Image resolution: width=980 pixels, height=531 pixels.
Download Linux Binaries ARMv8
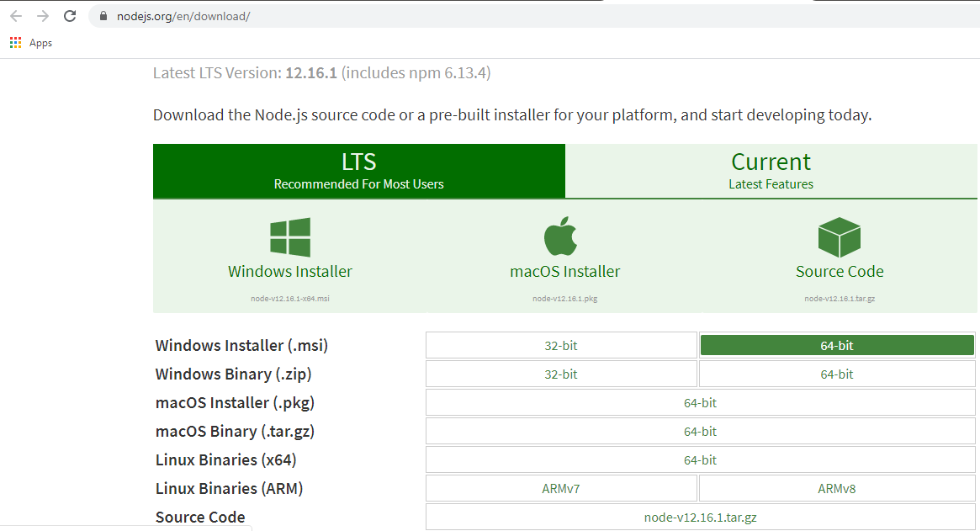837,488
